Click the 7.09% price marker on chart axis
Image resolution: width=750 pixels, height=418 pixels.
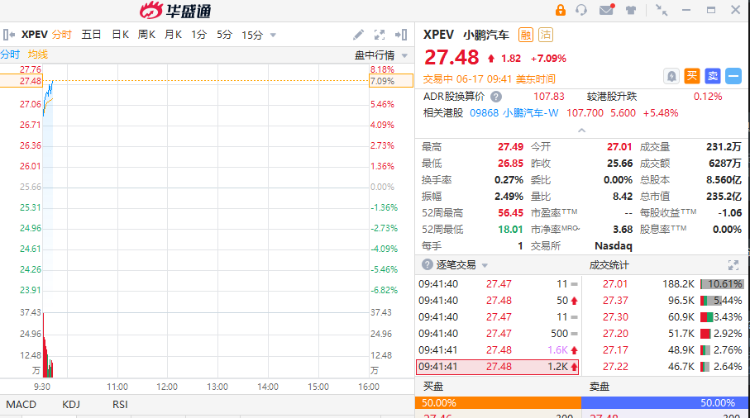[391, 81]
